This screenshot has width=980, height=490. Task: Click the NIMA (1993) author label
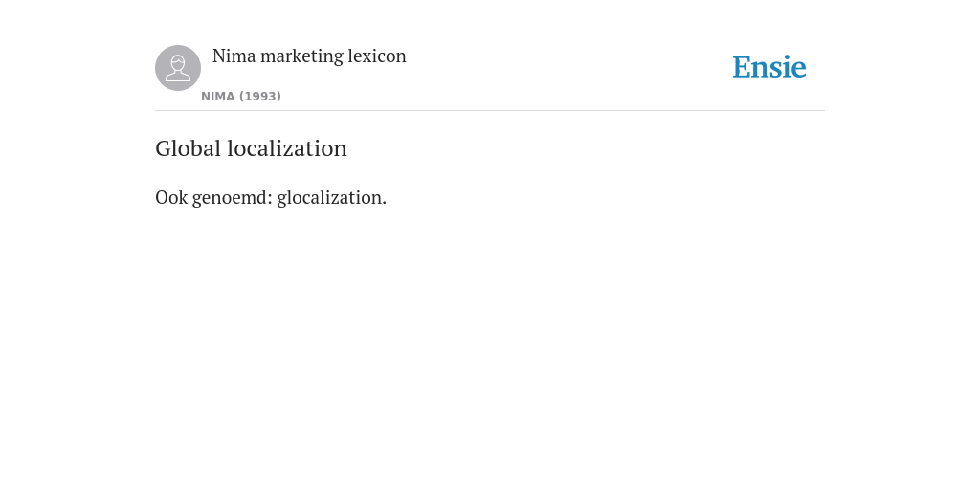(241, 97)
